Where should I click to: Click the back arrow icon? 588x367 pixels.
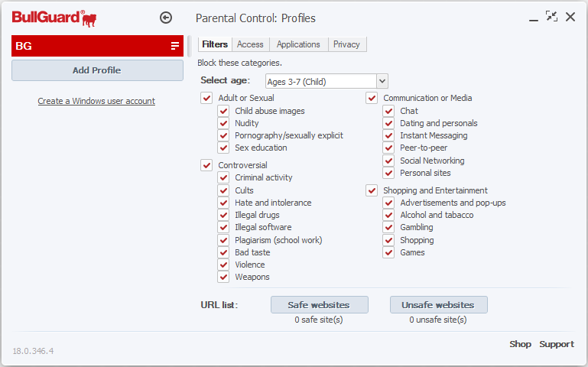166,18
